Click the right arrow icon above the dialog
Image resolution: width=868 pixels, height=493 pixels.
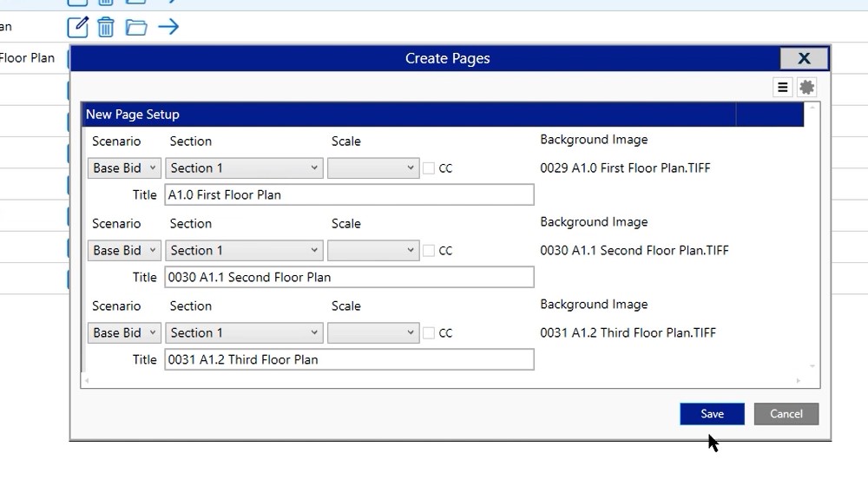coord(168,27)
